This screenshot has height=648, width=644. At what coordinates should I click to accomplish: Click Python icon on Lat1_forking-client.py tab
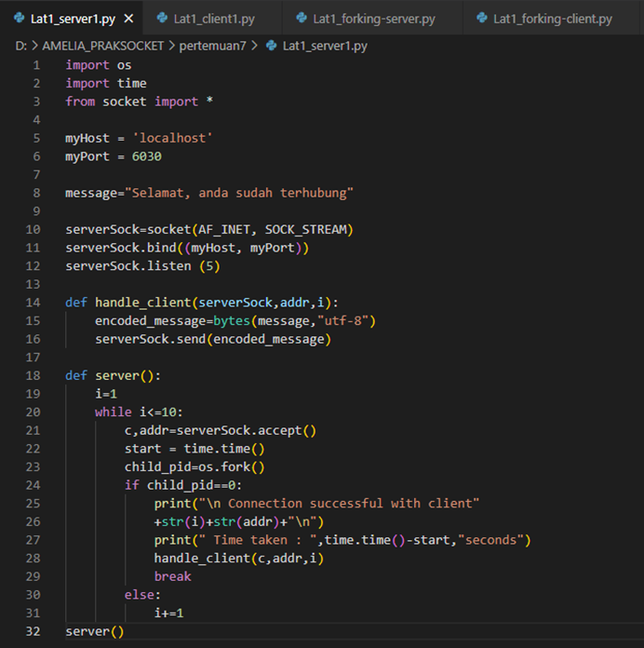pyautogui.click(x=482, y=18)
